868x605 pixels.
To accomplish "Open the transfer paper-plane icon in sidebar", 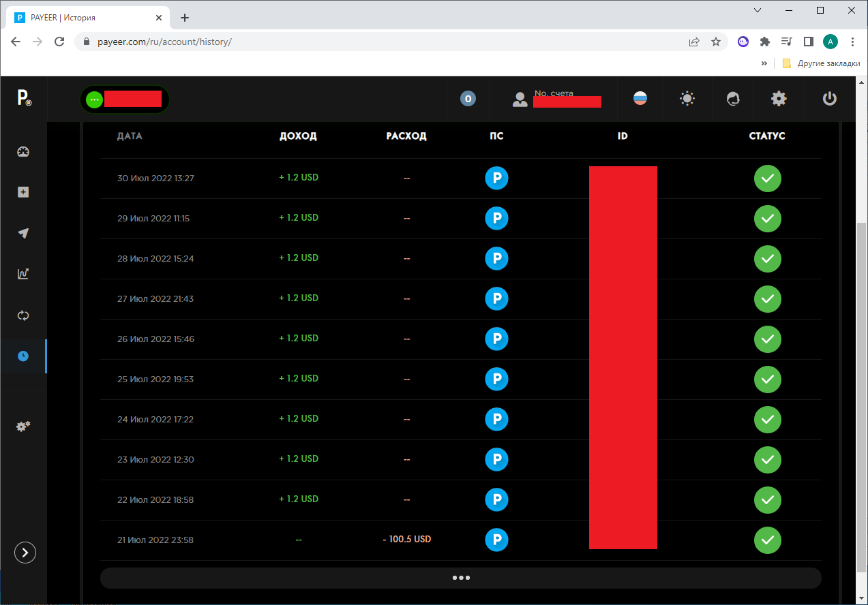I will [x=23, y=233].
